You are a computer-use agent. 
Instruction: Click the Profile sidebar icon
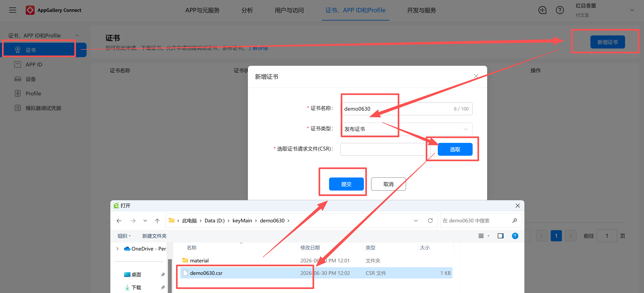pyautogui.click(x=18, y=93)
